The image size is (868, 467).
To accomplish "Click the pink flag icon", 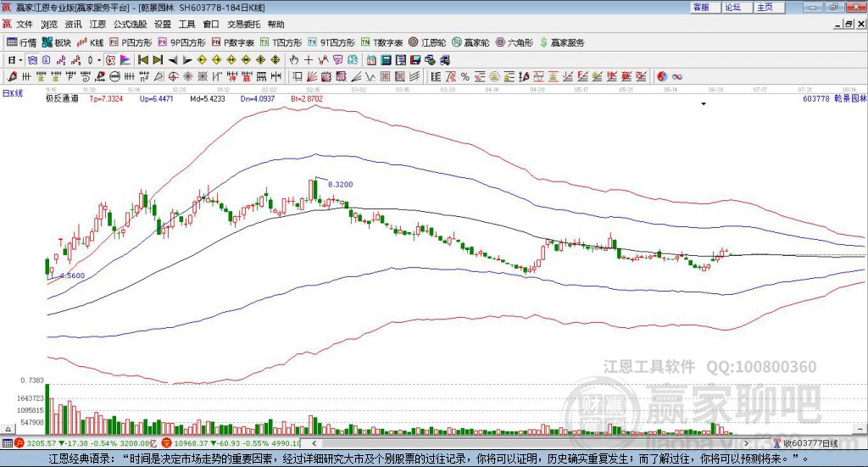I will coord(125,60).
